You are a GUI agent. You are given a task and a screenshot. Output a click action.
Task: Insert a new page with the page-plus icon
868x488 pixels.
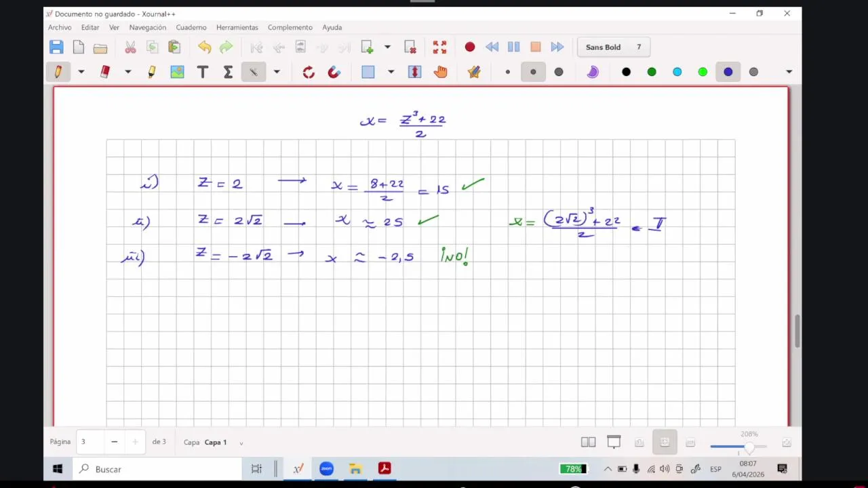click(x=367, y=47)
